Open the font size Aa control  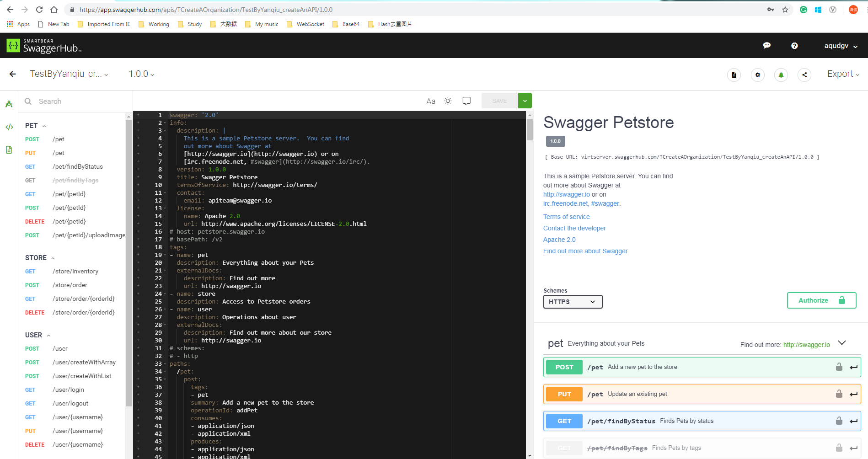[x=431, y=101]
